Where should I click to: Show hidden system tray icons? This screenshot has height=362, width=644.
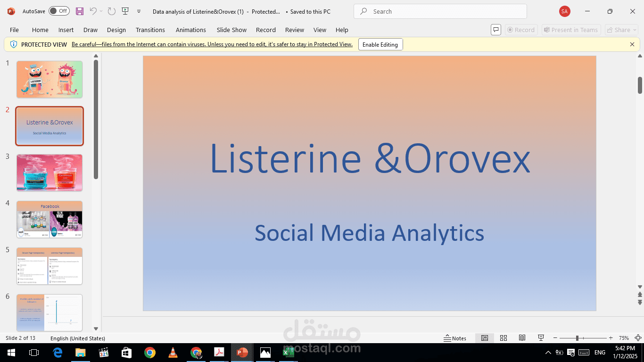coord(548,353)
